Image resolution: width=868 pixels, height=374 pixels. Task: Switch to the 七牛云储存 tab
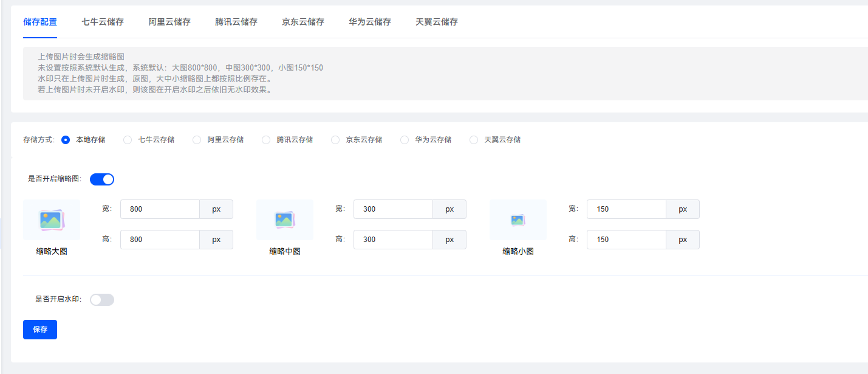tap(103, 22)
